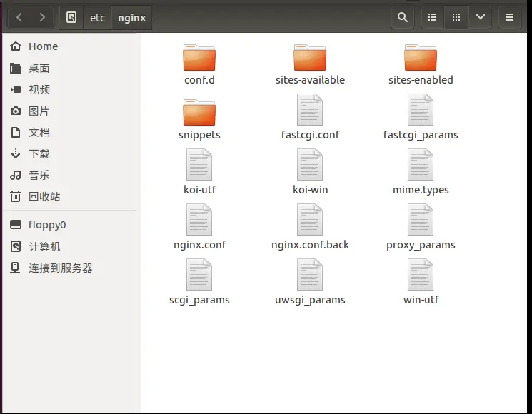Select the nginx.conf file icon
532x414 pixels.
pyautogui.click(x=199, y=220)
